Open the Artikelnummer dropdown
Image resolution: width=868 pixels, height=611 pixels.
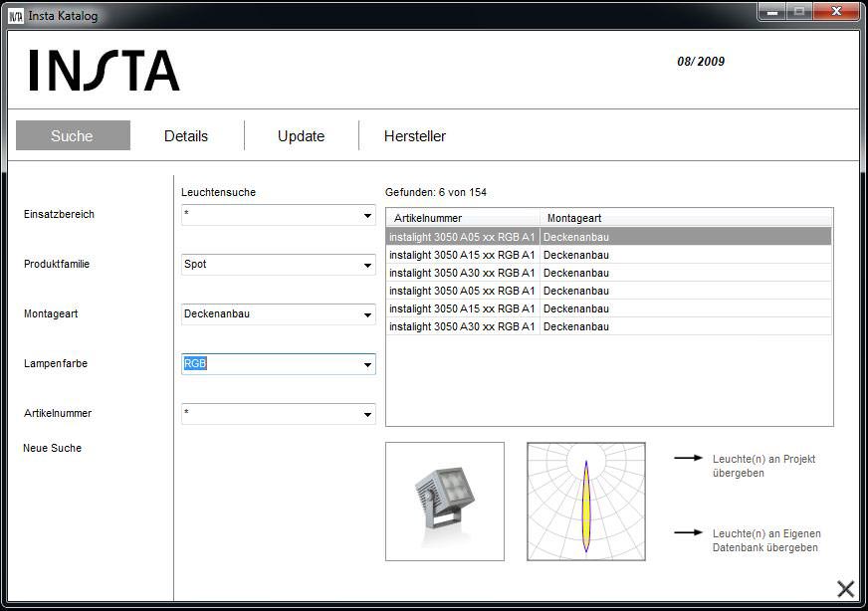pyautogui.click(x=279, y=414)
